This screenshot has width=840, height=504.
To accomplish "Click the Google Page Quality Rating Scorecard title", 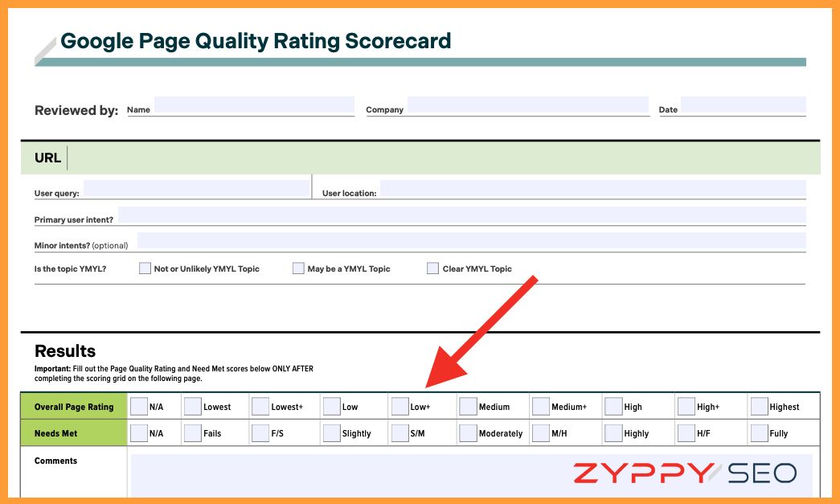I will (256, 41).
